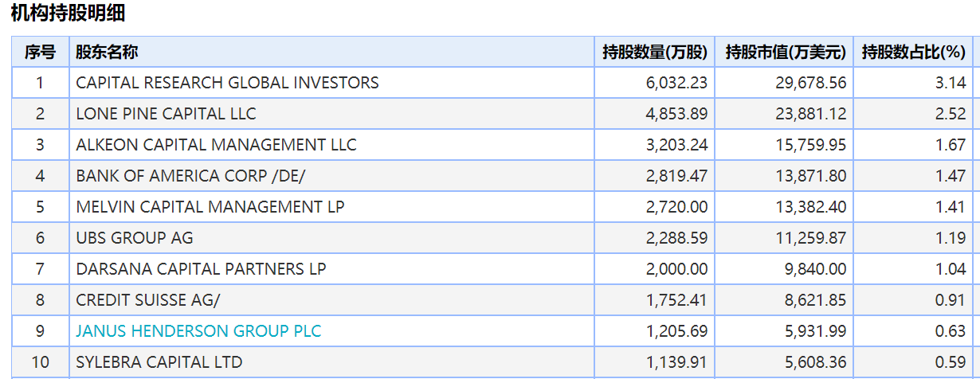Select the 持股数占比(%) column header

[x=914, y=53]
